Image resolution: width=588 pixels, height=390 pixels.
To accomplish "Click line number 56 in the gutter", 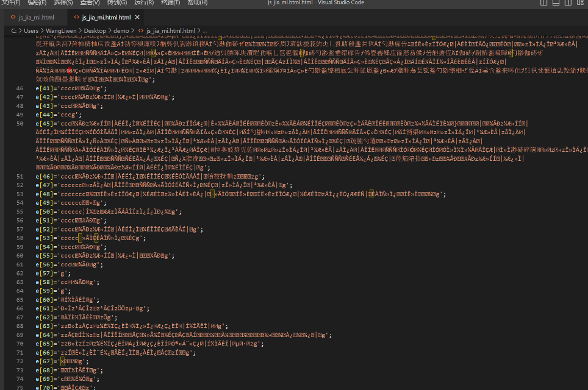I will pos(20,220).
